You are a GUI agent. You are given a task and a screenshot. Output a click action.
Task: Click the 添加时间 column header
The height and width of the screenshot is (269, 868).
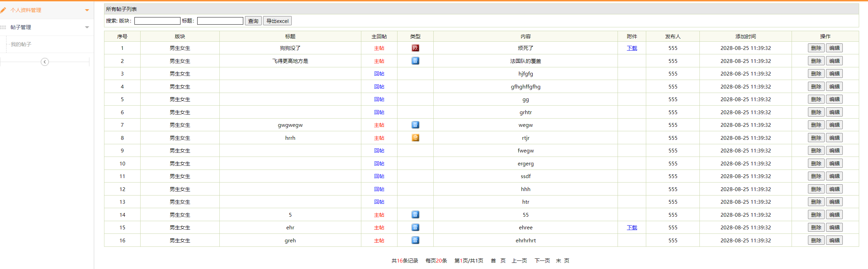746,37
